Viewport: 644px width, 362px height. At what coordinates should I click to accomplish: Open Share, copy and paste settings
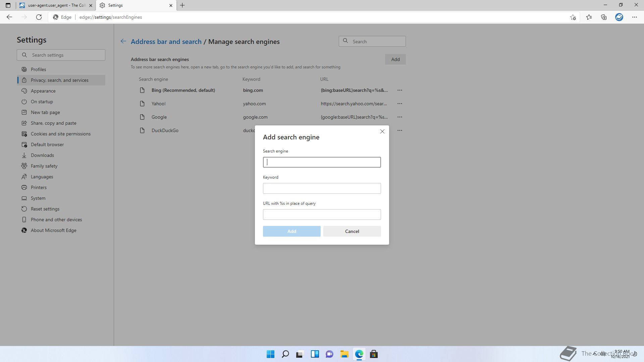click(x=61, y=123)
